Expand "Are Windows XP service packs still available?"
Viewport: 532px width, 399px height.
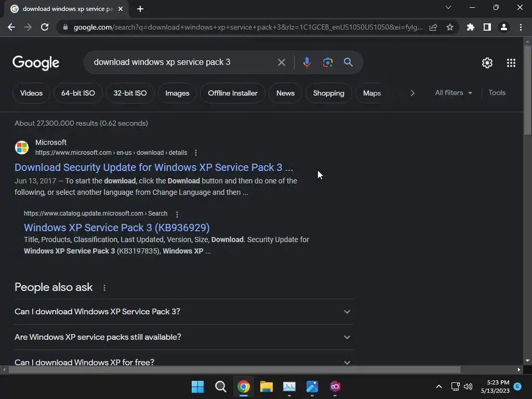point(183,337)
